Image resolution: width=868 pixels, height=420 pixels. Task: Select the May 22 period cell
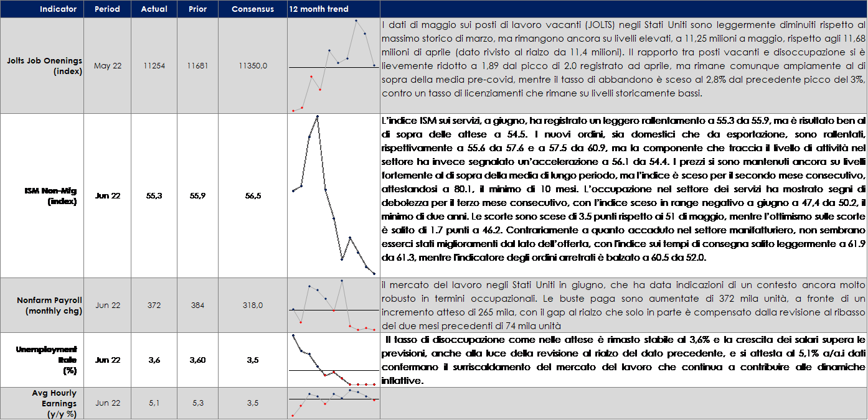click(x=108, y=65)
